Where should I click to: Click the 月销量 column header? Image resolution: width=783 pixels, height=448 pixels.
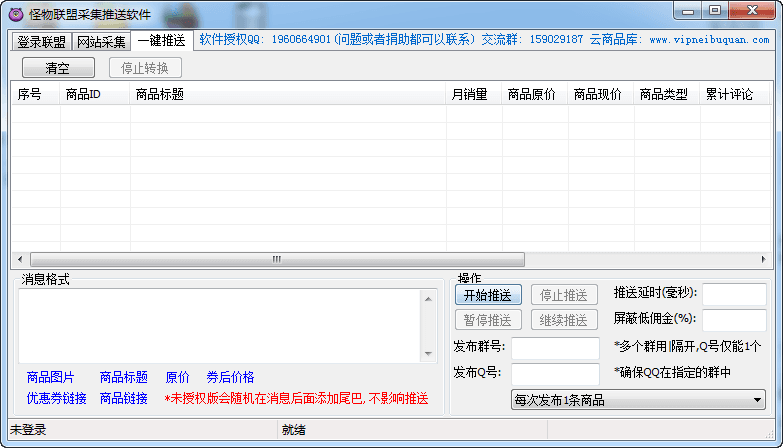pos(469,95)
